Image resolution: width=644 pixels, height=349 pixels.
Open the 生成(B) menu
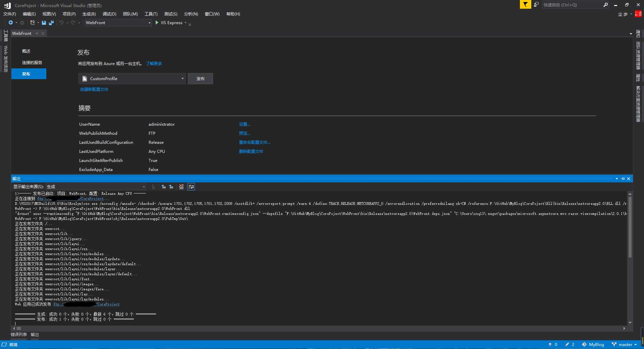89,14
